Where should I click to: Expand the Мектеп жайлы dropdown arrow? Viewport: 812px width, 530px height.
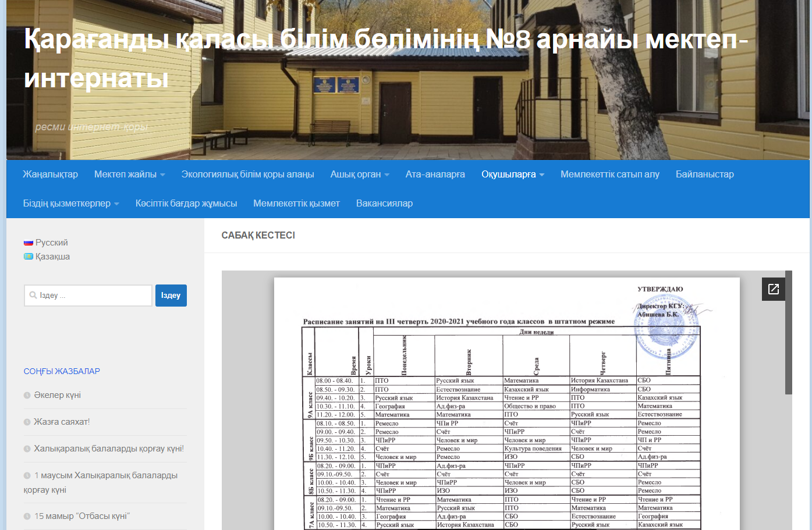(x=162, y=175)
